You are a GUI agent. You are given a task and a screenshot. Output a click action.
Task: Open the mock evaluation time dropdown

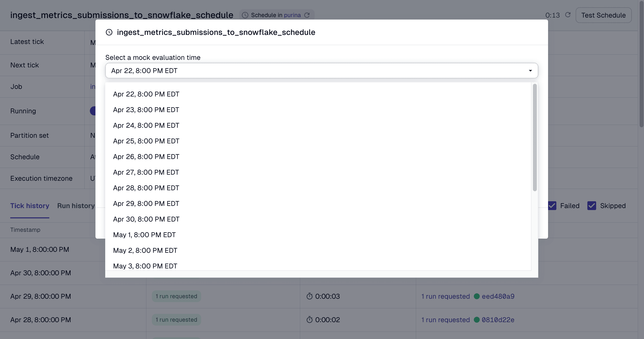[530, 71]
